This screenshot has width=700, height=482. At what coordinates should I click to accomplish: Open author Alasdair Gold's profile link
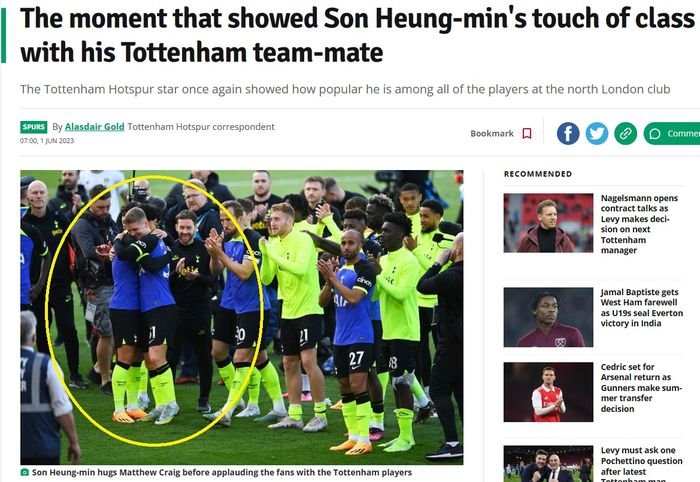pos(95,127)
